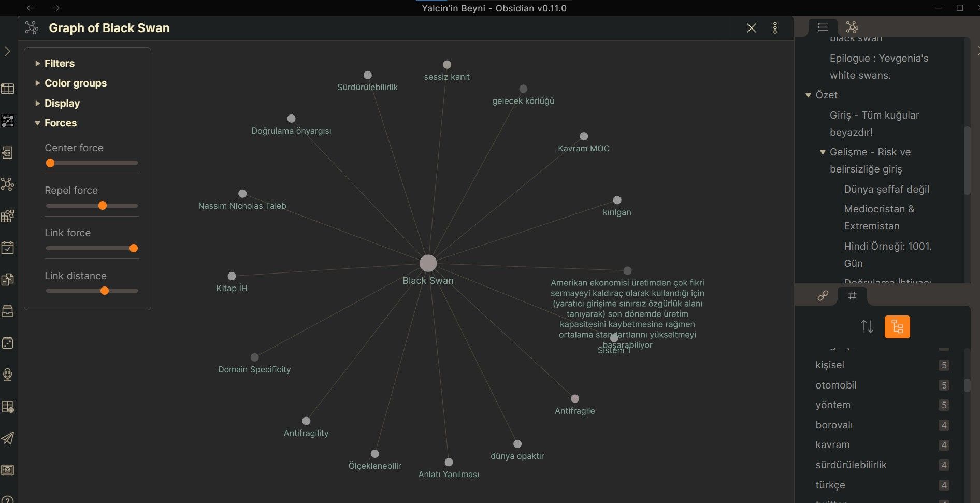
Task: Switch to the backlinks link tab
Action: pos(823,296)
